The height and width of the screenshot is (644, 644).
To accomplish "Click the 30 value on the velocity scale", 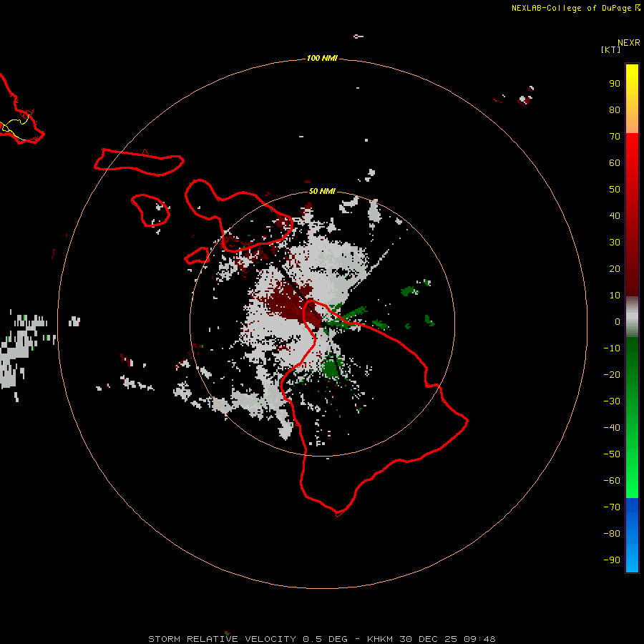I will click(615, 243).
